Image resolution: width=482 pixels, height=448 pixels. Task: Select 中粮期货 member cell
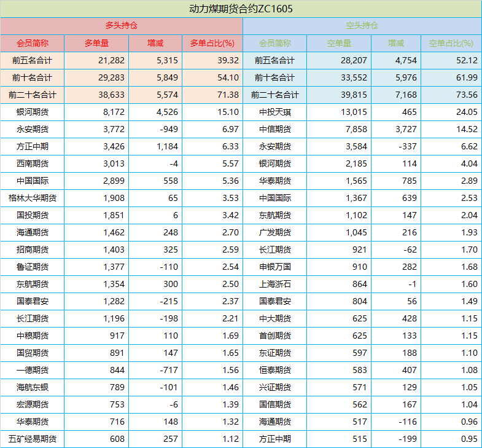pos(33,336)
